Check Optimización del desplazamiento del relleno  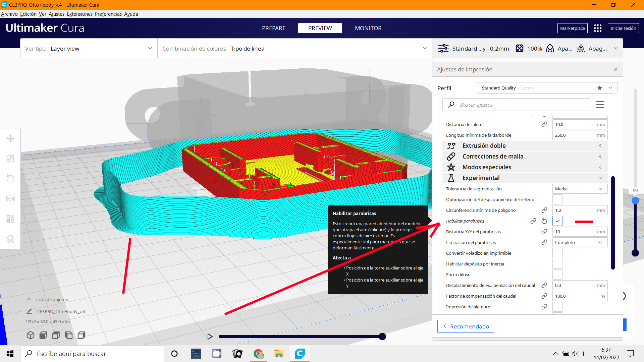click(557, 199)
